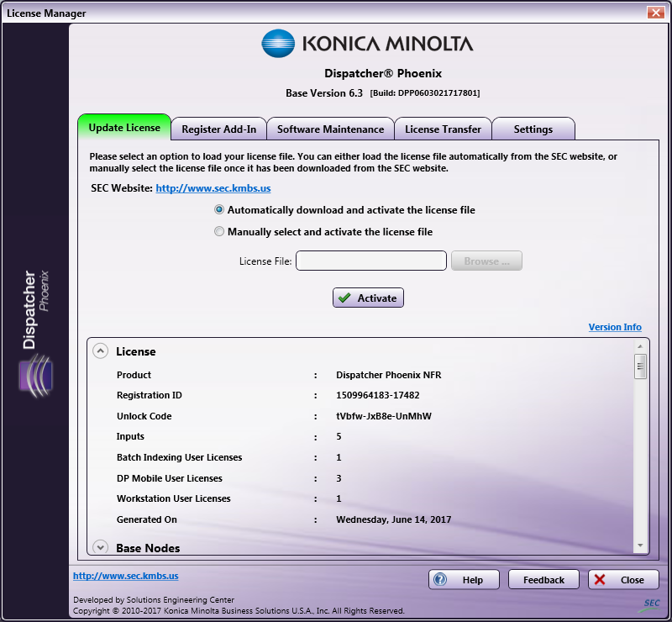Switch to the Update License tab
Screen dimensions: 672x622
pyautogui.click(x=124, y=128)
